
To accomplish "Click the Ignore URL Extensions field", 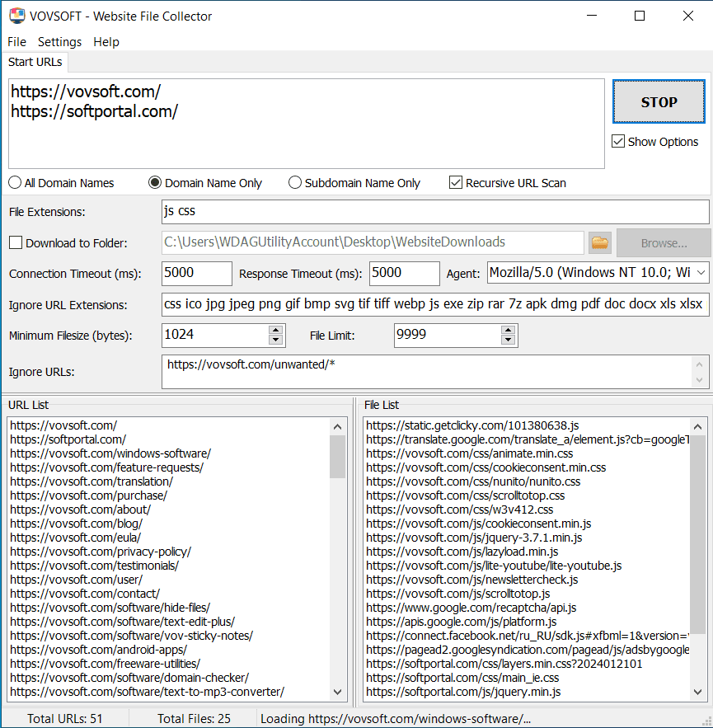I will 435,304.
